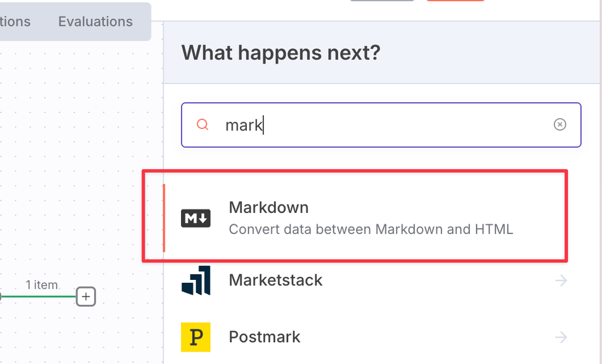Click the Markdown M-arrow node icon
Screen dimensions: 602x364
point(196,219)
